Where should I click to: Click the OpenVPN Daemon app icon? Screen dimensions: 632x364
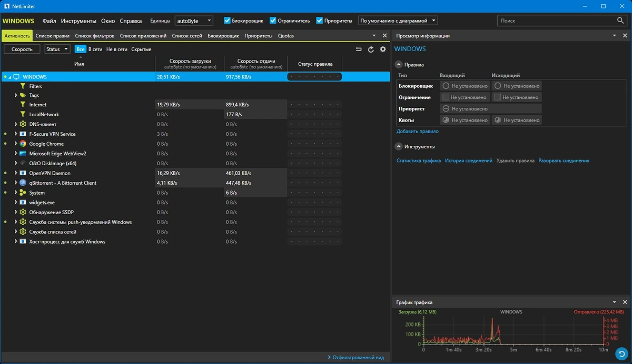(x=23, y=173)
